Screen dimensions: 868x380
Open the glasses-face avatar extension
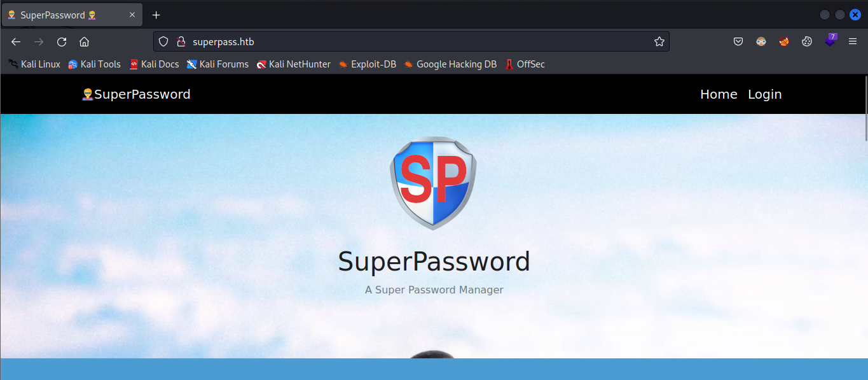[761, 42]
